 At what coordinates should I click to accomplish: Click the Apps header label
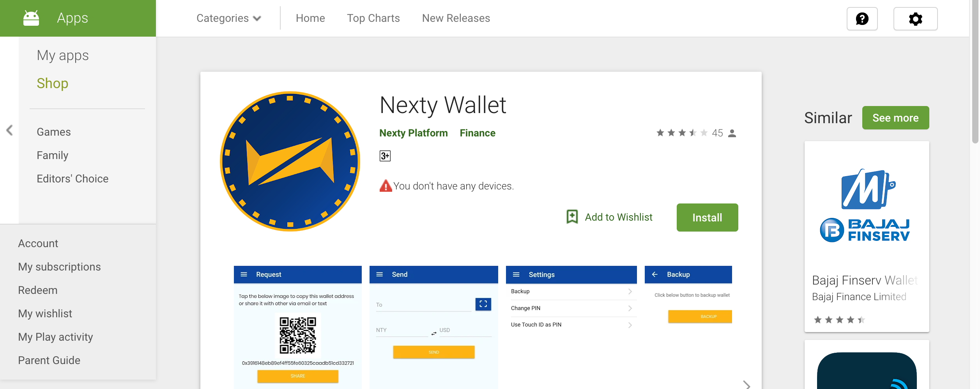tap(73, 18)
